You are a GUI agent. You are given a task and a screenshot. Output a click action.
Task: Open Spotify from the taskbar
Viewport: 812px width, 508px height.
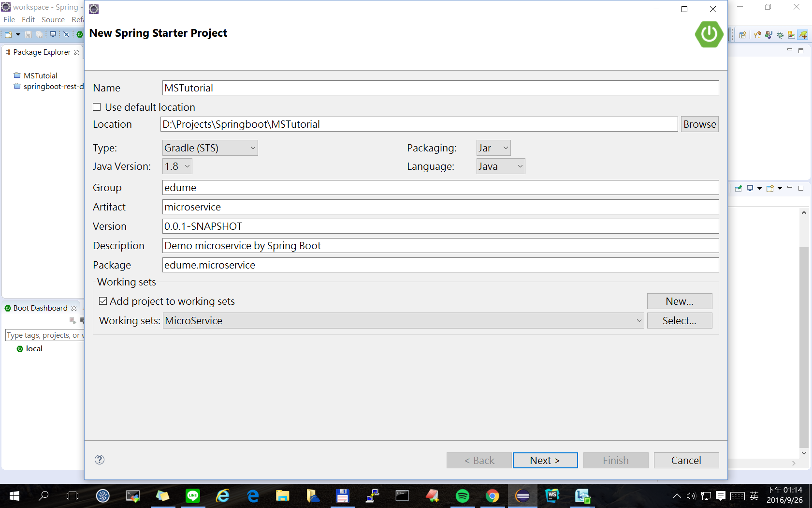(x=463, y=496)
